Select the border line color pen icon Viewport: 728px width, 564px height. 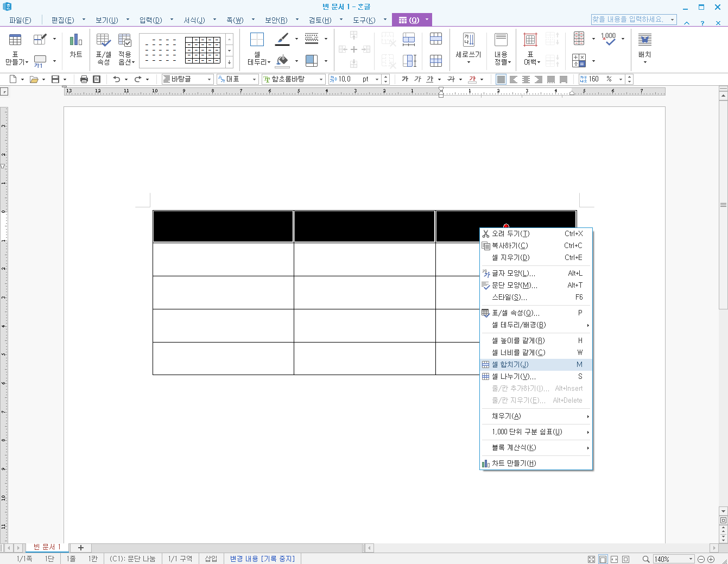[x=283, y=39]
